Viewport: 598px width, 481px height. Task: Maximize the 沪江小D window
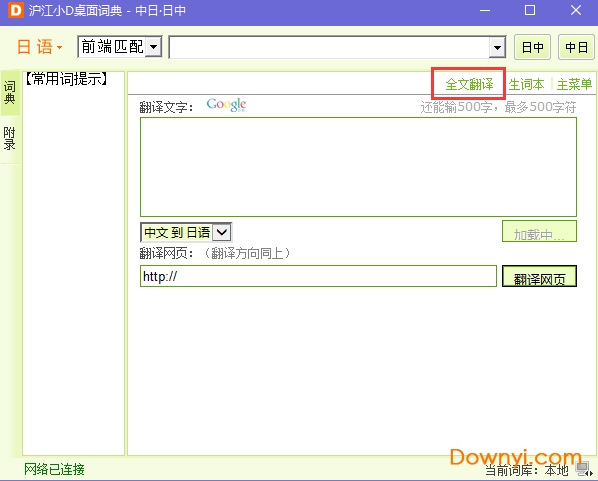(530, 10)
